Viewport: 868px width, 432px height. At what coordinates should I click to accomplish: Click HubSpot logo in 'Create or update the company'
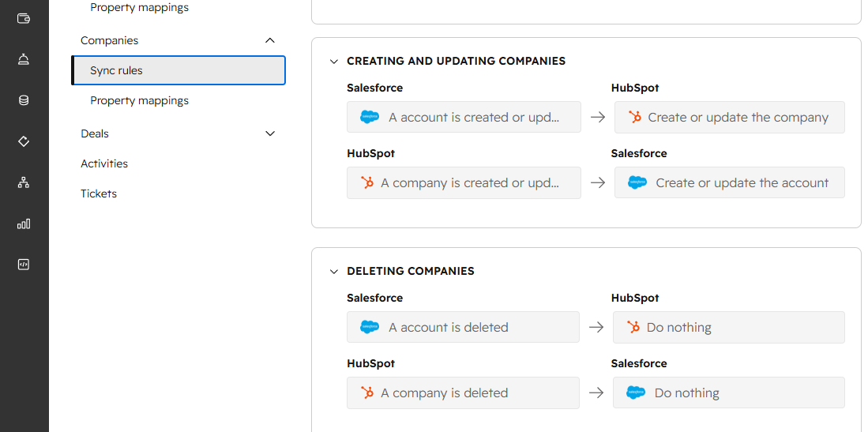point(635,117)
